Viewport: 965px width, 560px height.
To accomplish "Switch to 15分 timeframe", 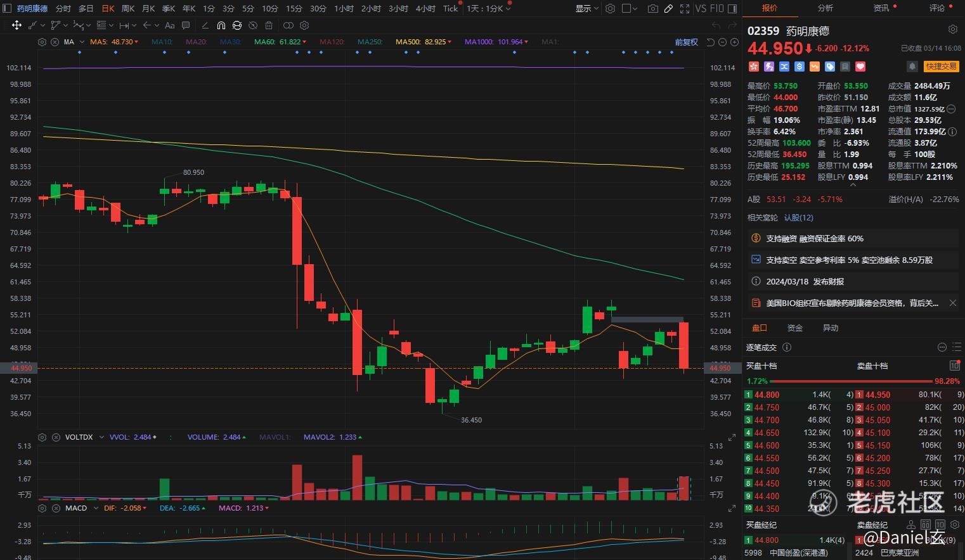I will click(x=294, y=8).
